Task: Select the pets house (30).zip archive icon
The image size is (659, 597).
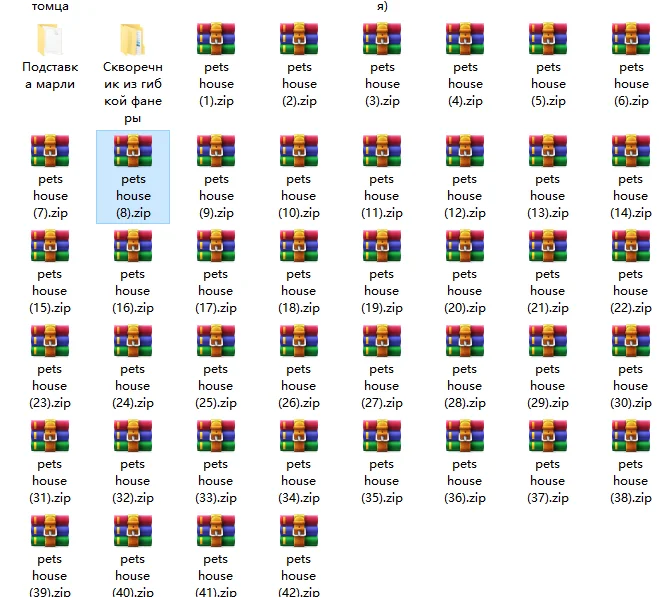Action: [x=631, y=341]
